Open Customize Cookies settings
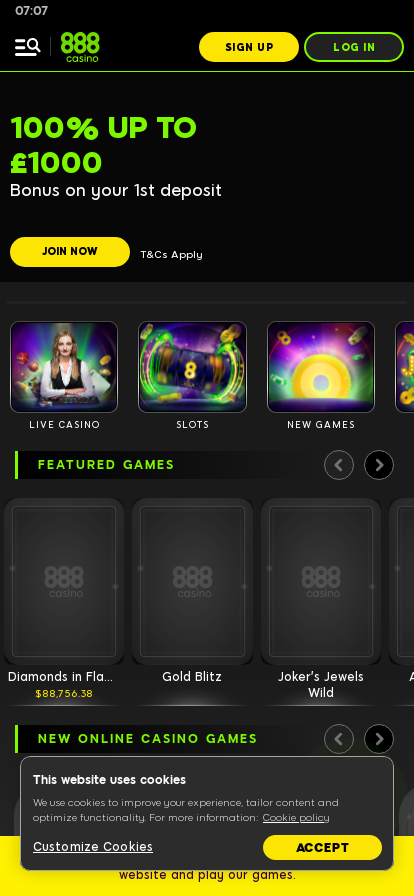 pos(93,847)
